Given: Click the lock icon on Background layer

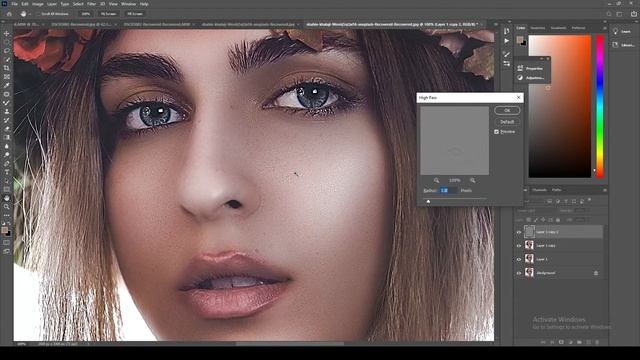Looking at the screenshot, I should (x=596, y=273).
